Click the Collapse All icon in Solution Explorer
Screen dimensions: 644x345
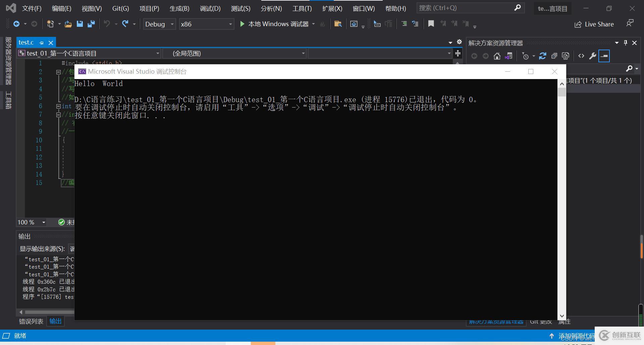pos(554,56)
